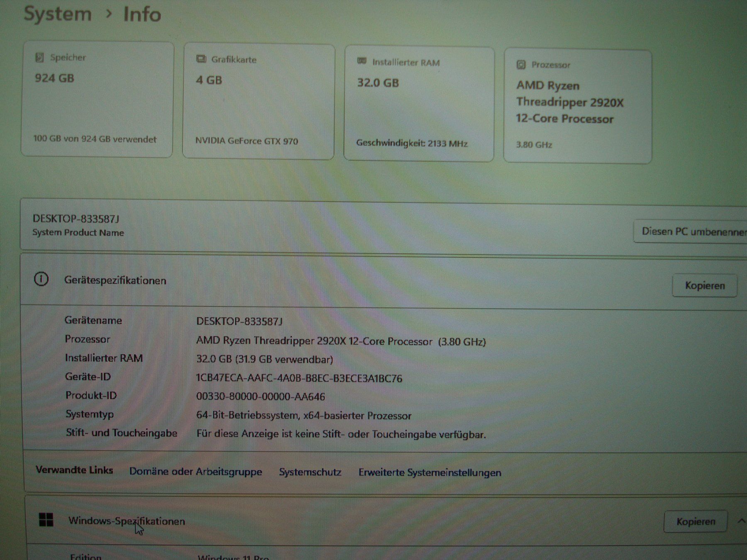The height and width of the screenshot is (560, 747).
Task: Open the Systemschutz link
Action: [x=310, y=472]
